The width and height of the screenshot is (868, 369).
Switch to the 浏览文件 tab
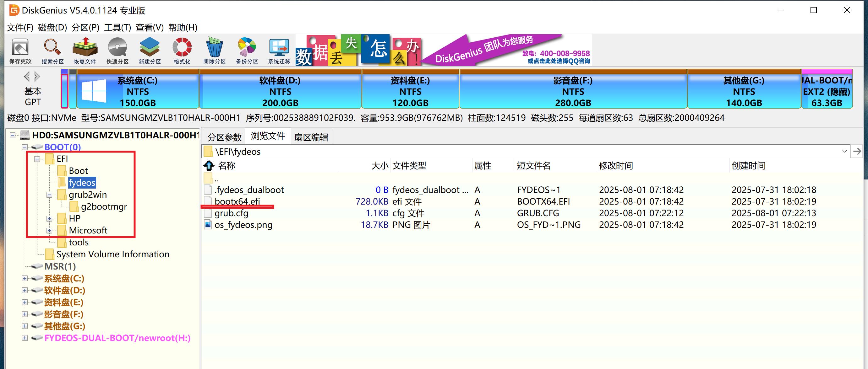point(268,136)
